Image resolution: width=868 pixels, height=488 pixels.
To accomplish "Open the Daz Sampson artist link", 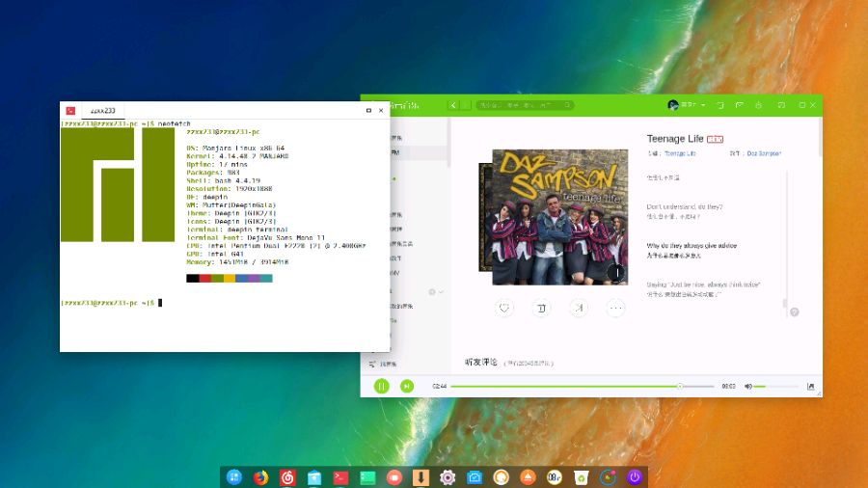I will [764, 153].
